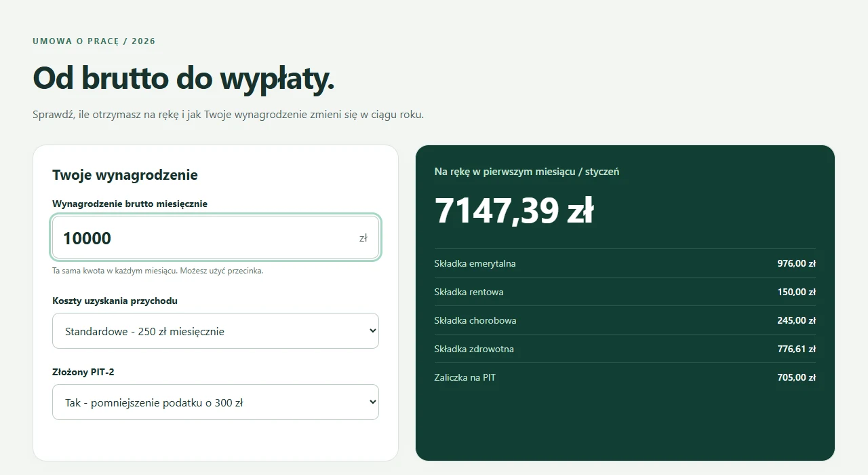Click the 'Składka zdrowotna' row label

point(474,349)
